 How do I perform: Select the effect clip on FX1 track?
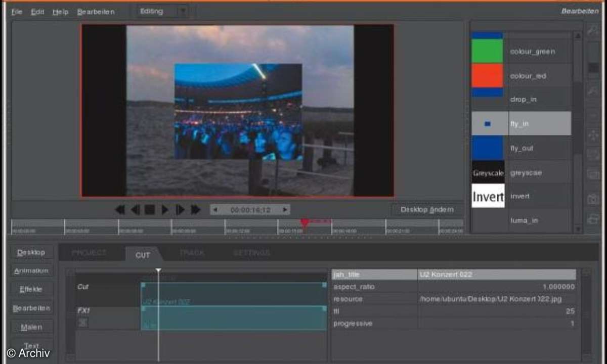pyautogui.click(x=234, y=318)
